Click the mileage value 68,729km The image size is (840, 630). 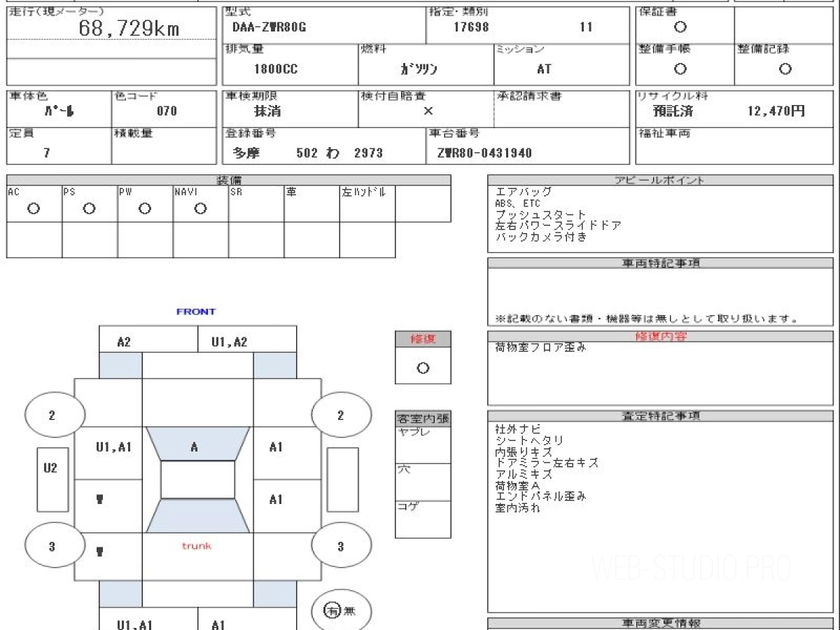(129, 29)
